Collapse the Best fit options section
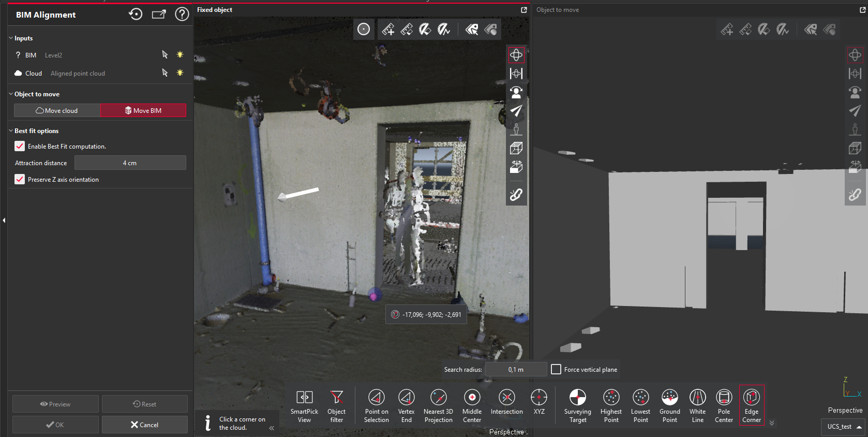This screenshot has width=868, height=437. pyautogui.click(x=11, y=131)
